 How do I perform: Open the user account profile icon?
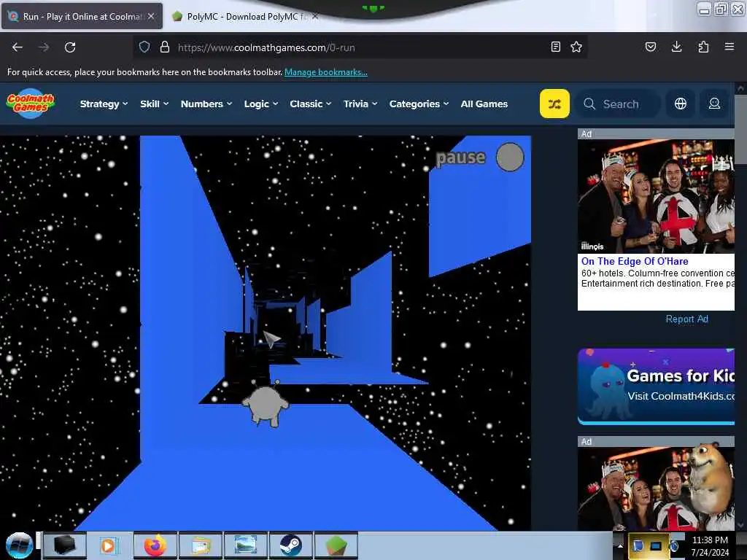point(714,104)
